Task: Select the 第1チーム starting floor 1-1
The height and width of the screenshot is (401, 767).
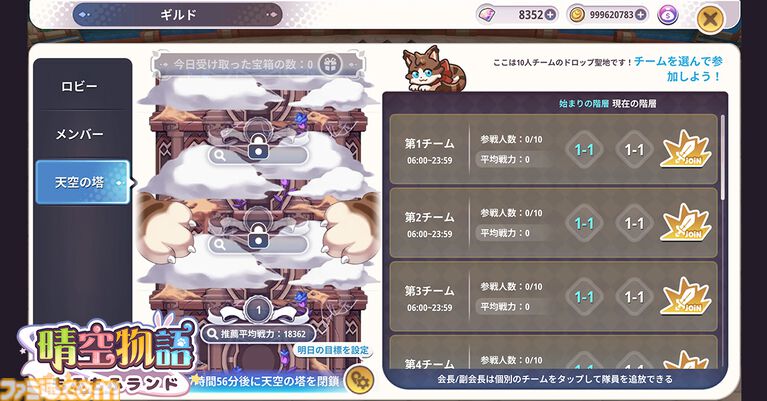Action: coord(584,150)
